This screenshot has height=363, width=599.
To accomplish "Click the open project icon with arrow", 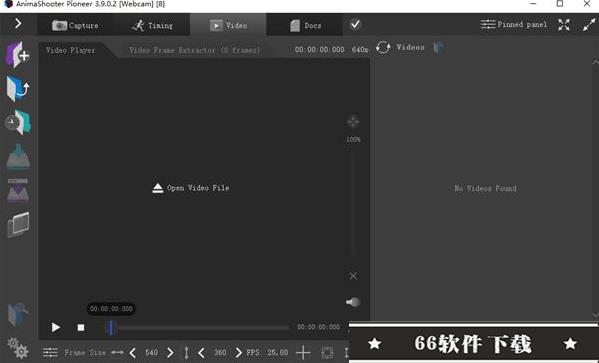I will click(18, 88).
